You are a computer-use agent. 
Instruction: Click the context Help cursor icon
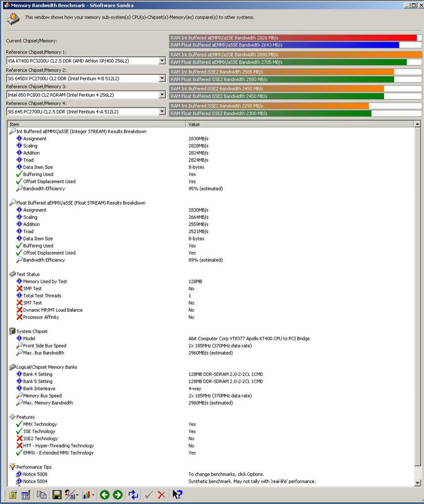(x=177, y=495)
